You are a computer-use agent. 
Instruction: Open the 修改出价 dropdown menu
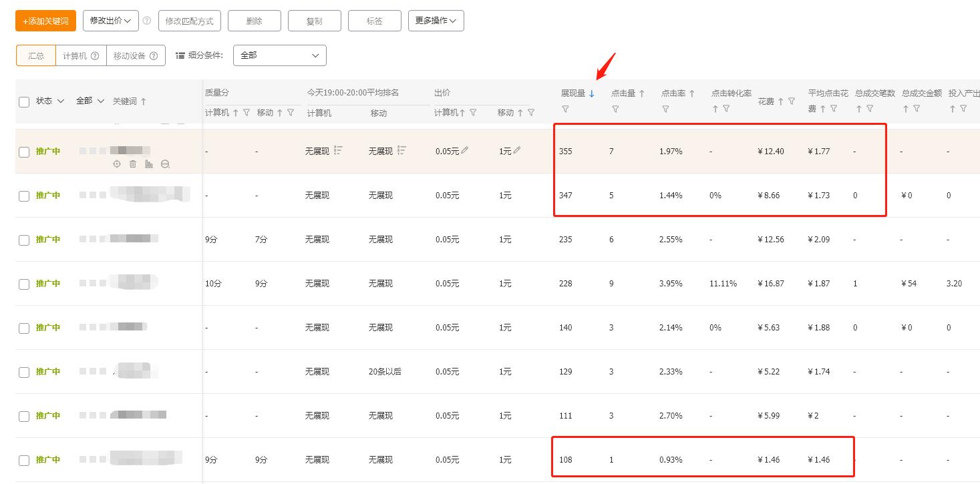click(110, 21)
